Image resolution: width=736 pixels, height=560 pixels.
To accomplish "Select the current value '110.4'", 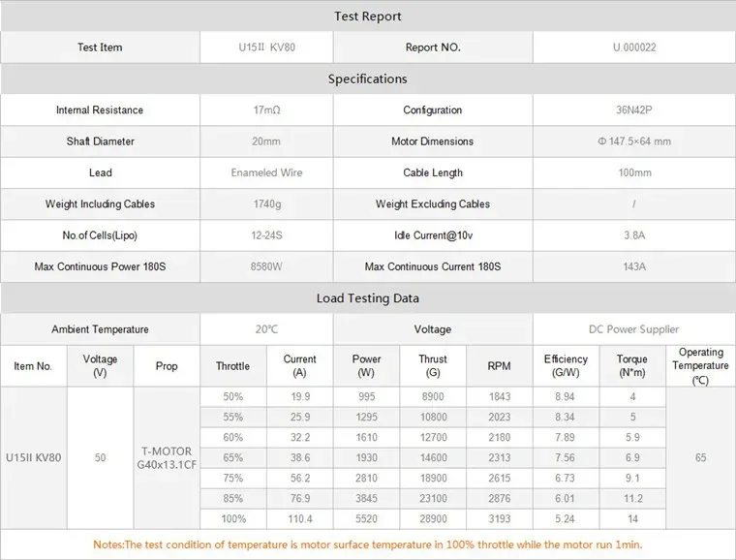I will coord(300,518).
